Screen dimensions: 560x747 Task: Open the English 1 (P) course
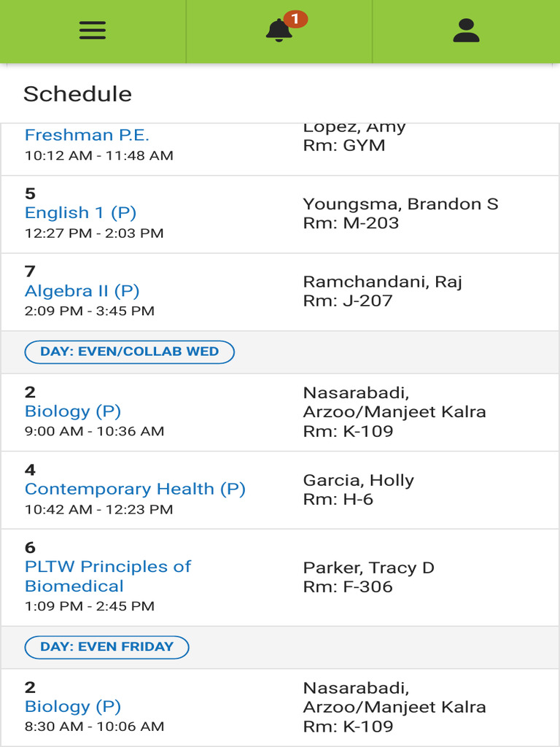[x=80, y=213]
